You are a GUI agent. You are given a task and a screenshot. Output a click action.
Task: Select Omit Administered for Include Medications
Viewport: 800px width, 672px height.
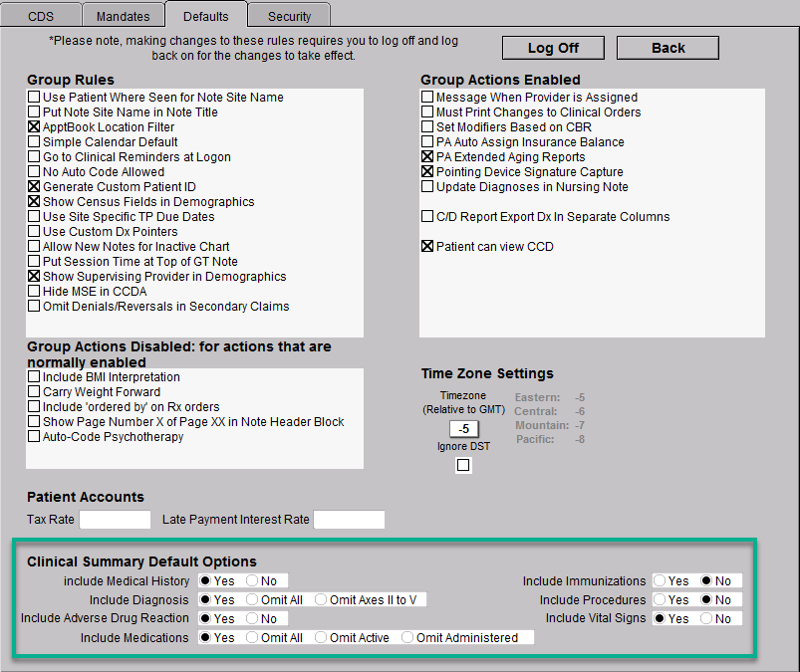click(x=407, y=637)
